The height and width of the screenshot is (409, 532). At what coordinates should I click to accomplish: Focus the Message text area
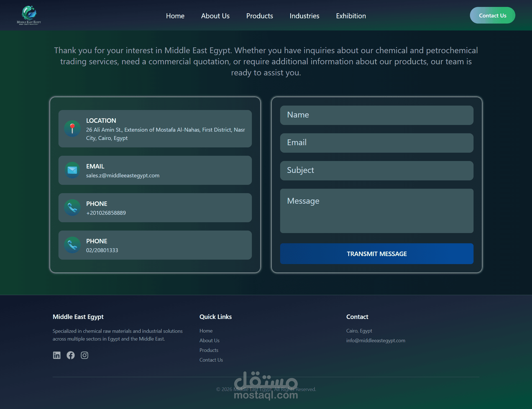coord(377,211)
